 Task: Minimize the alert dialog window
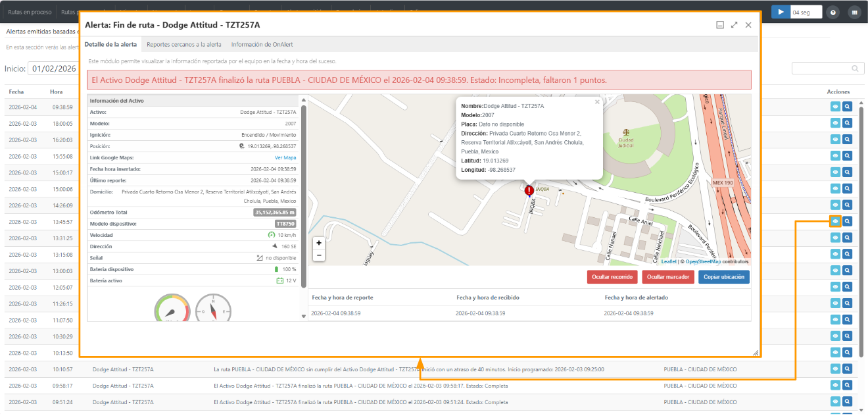pos(720,25)
